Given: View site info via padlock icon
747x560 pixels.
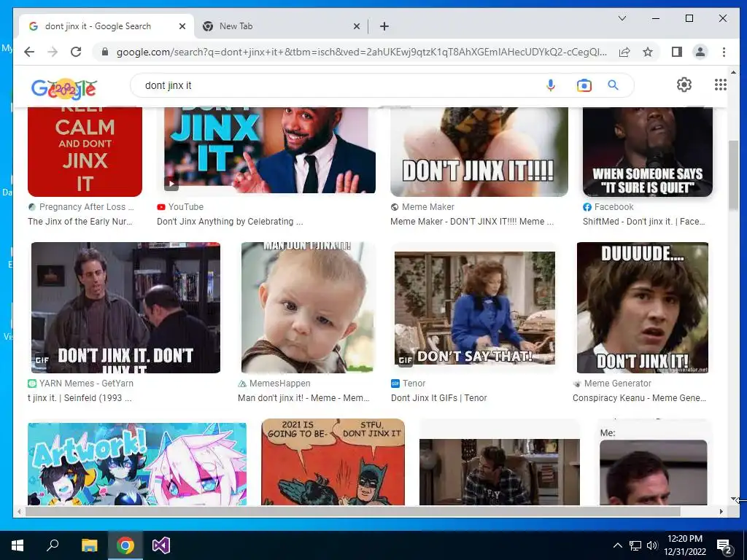Looking at the screenshot, I should tap(105, 52).
